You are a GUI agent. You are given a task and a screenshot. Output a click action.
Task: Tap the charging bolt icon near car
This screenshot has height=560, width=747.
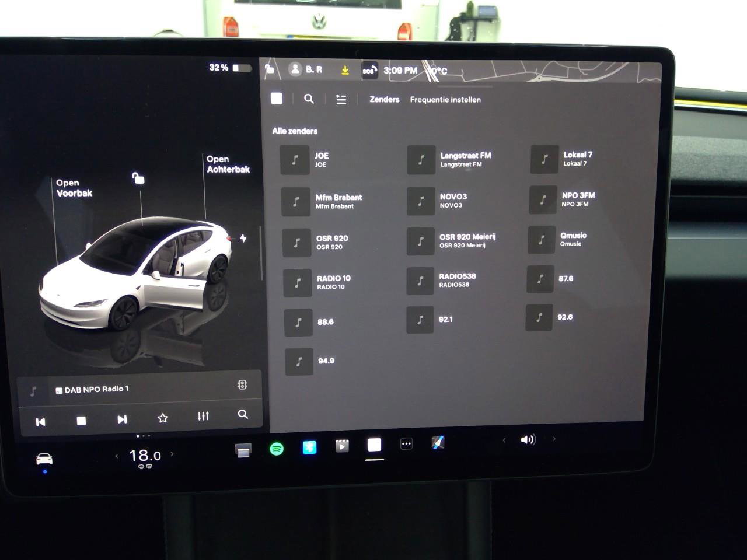coord(243,238)
